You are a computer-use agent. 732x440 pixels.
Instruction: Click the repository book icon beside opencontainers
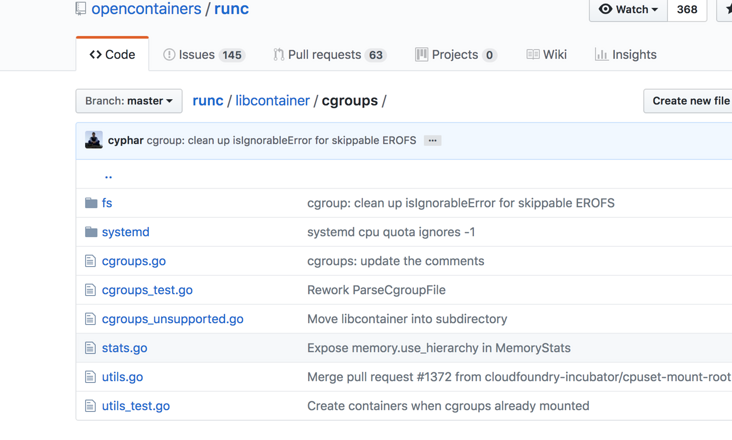tap(81, 8)
